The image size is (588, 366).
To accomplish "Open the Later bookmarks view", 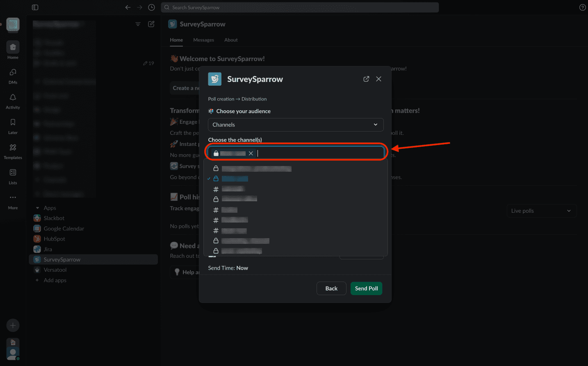I will pyautogui.click(x=13, y=126).
